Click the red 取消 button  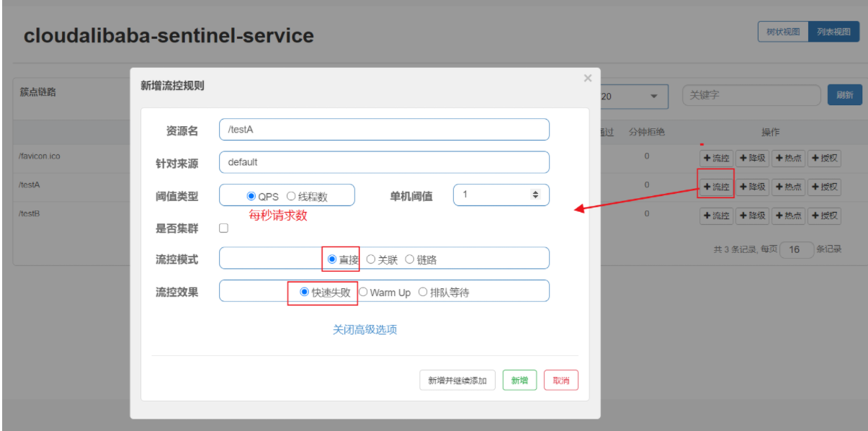point(561,381)
